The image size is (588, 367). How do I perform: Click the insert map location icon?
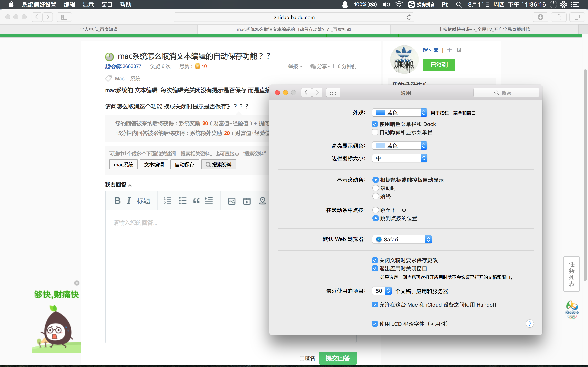[262, 201]
